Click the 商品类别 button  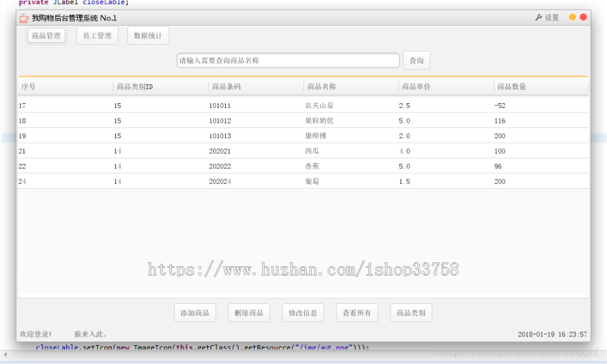click(x=411, y=313)
